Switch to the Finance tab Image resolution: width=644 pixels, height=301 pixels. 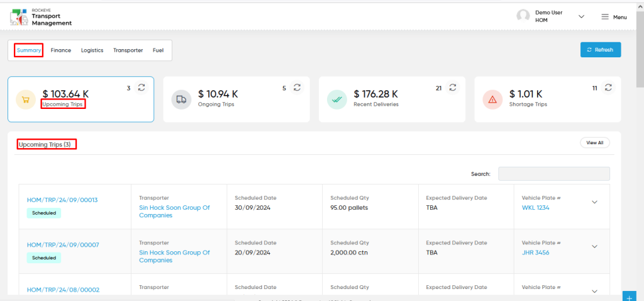point(61,50)
